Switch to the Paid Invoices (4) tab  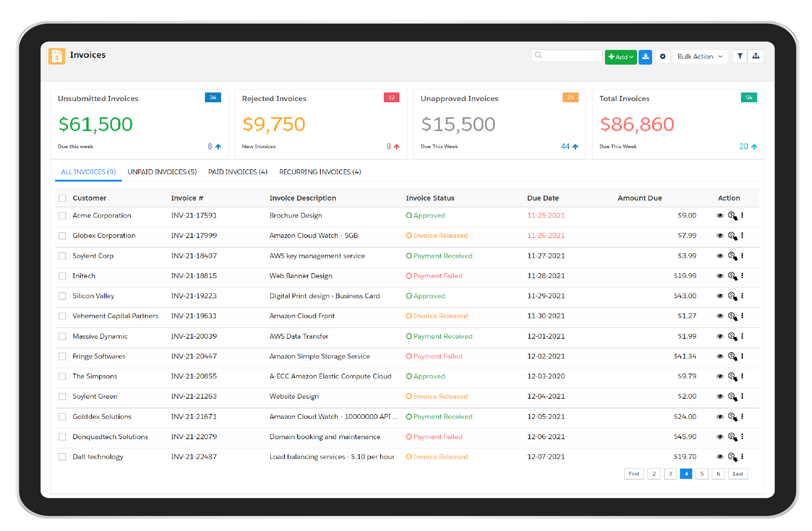coord(238,172)
